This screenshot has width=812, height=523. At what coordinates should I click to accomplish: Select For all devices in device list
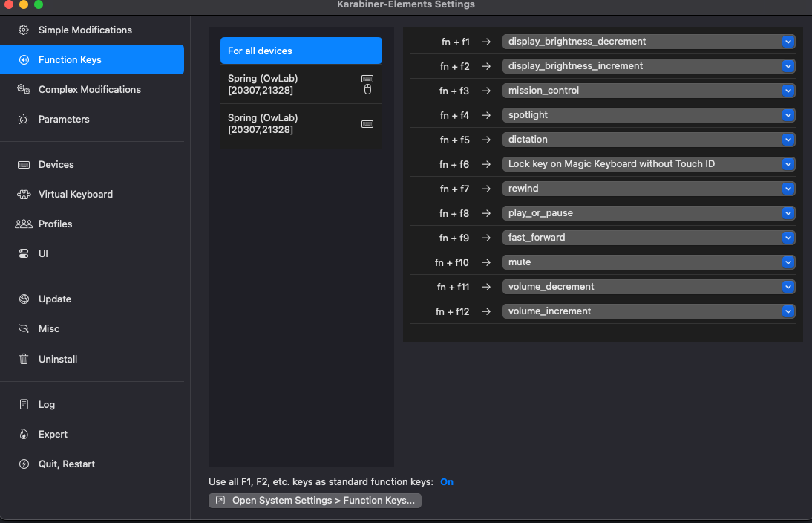coord(301,51)
